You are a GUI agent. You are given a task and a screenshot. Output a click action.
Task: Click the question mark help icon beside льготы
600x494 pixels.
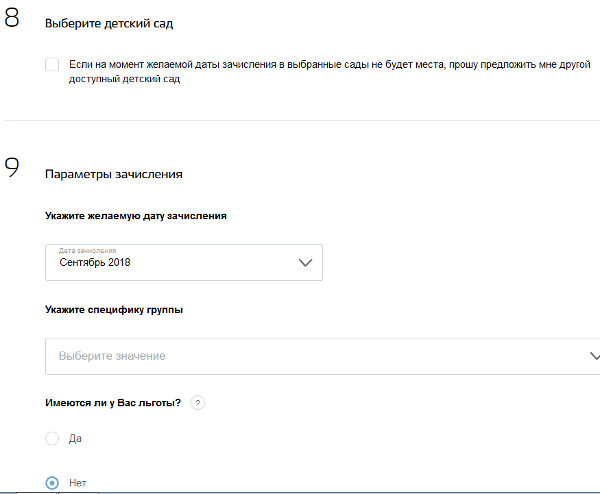[197, 403]
